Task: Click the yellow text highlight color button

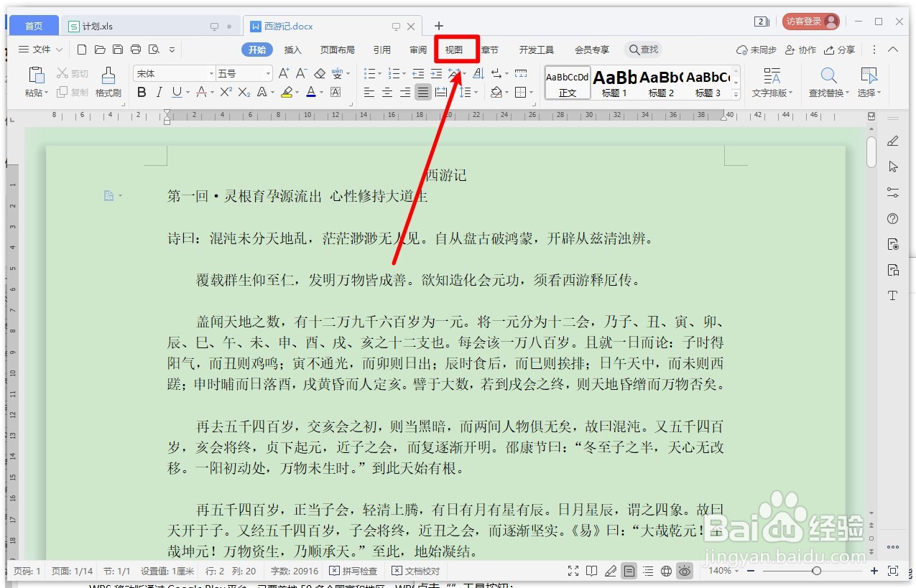Action: tap(286, 92)
